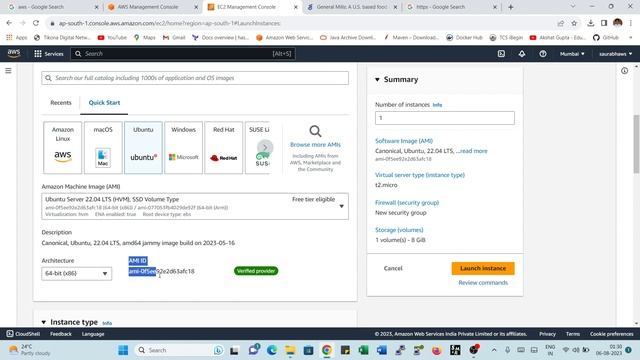This screenshot has height=360, width=640.
Task: Open the Services grid menu
Action: [x=49, y=53]
